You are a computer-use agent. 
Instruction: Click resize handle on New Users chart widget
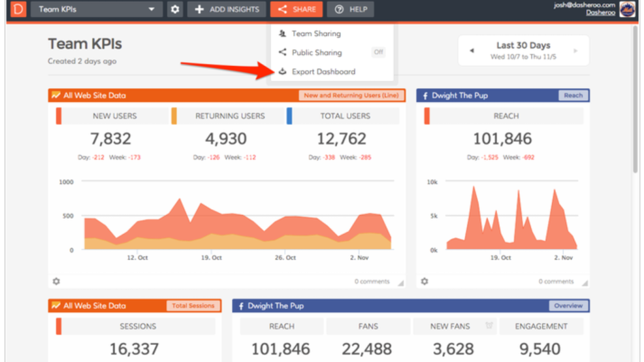pos(401,283)
